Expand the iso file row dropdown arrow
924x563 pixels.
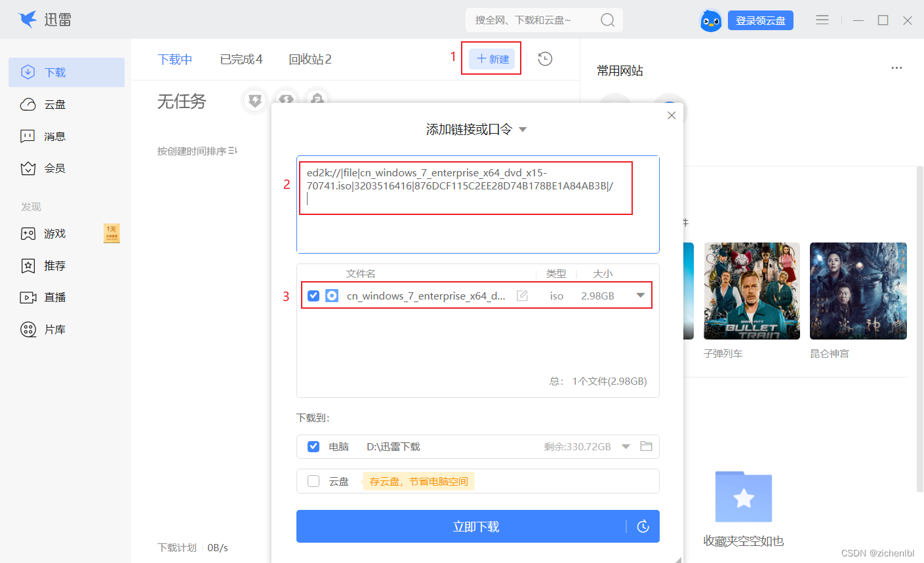pyautogui.click(x=641, y=296)
